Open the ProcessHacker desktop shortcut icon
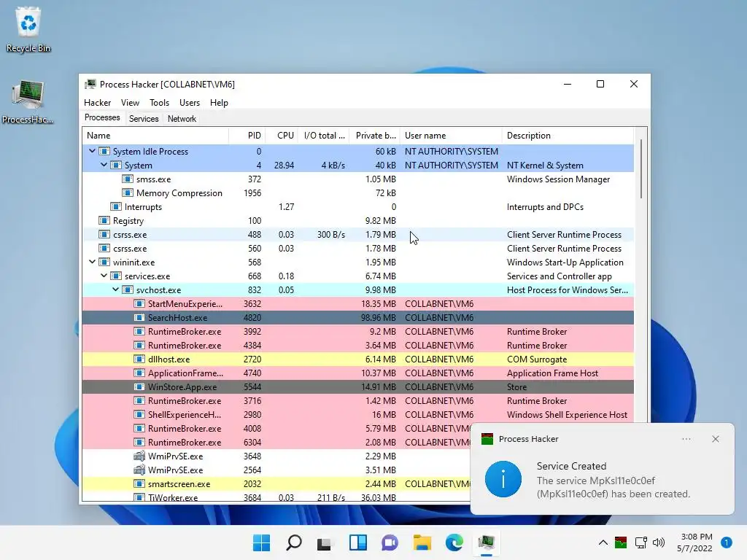747x560 pixels. 28,102
